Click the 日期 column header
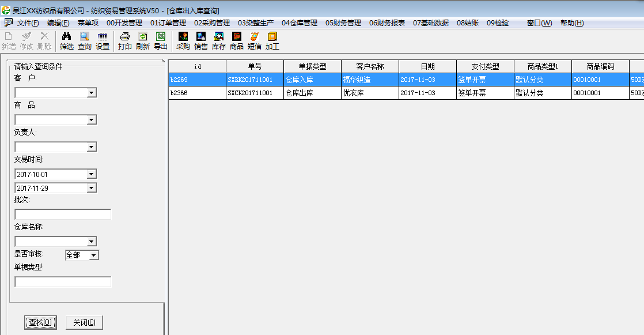This screenshot has width=644, height=335. pyautogui.click(x=427, y=66)
